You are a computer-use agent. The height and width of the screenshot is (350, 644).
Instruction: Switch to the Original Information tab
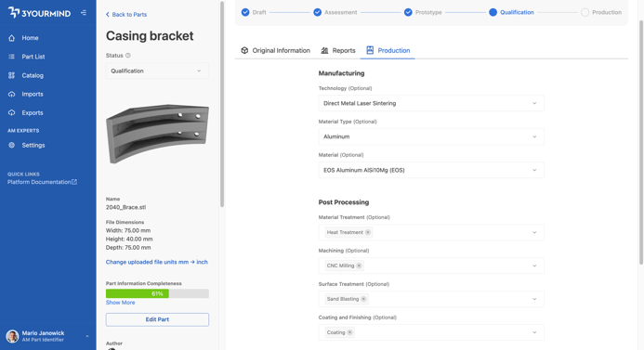(x=275, y=50)
